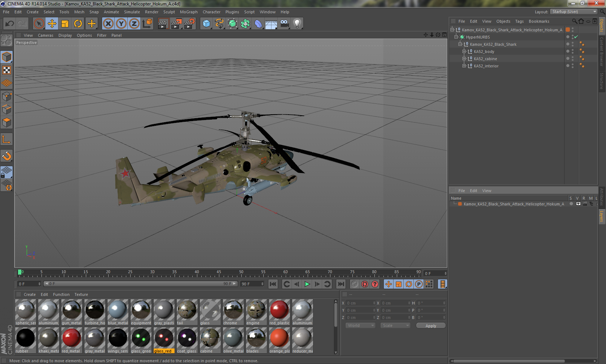Image resolution: width=606 pixels, height=364 pixels.
Task: Click the Enable Axis icon
Action: pyautogui.click(x=6, y=139)
